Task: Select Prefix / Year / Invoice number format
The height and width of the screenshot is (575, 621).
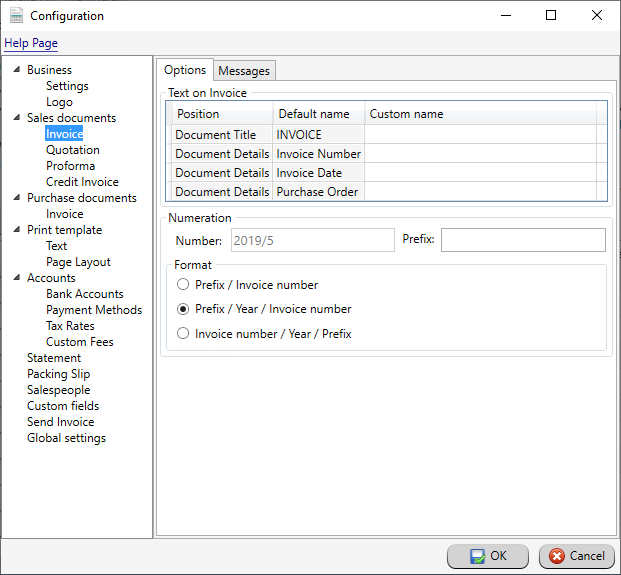Action: 264,309
